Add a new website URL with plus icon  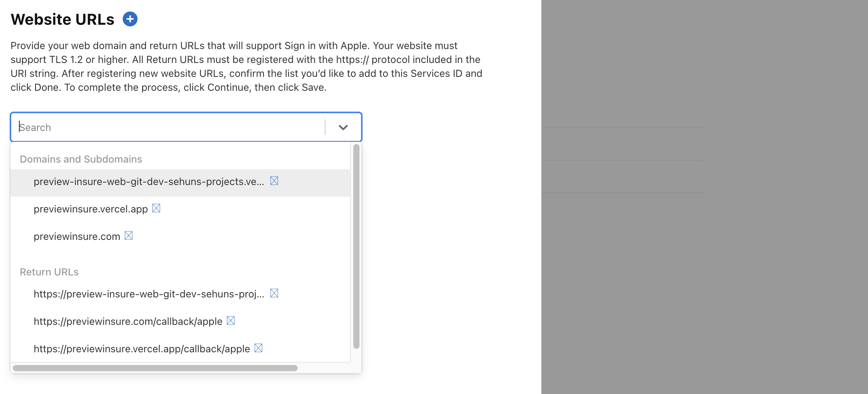click(130, 19)
